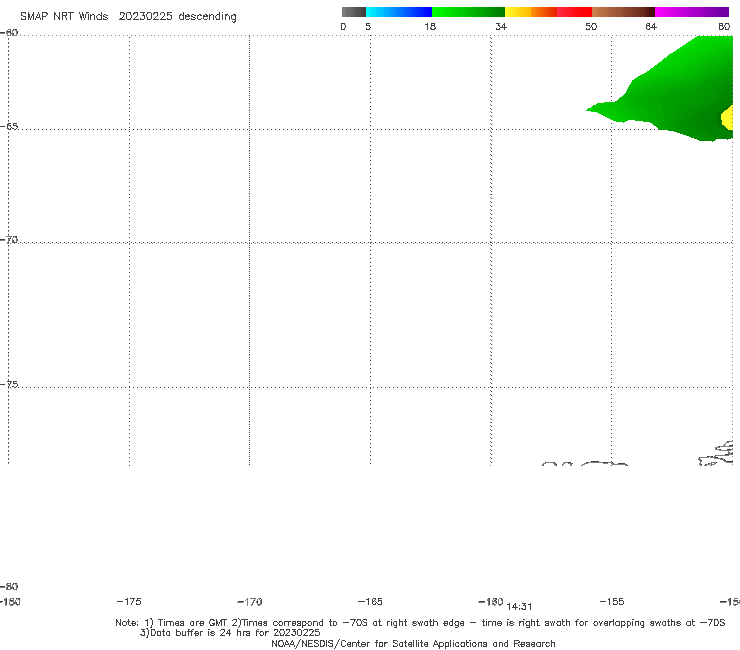Select the date '20230225' in the title
Image resolution: width=740 pixels, height=650 pixels.
point(145,16)
